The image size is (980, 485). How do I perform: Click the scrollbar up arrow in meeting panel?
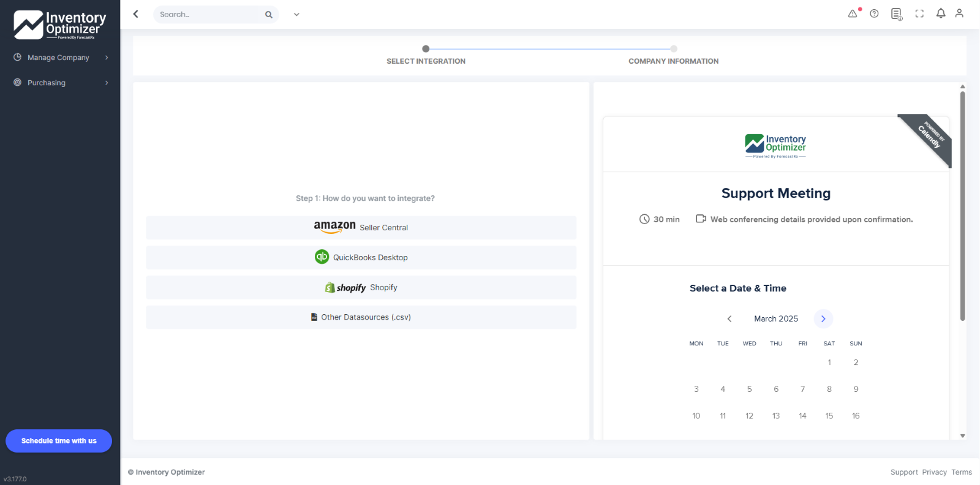coord(962,86)
